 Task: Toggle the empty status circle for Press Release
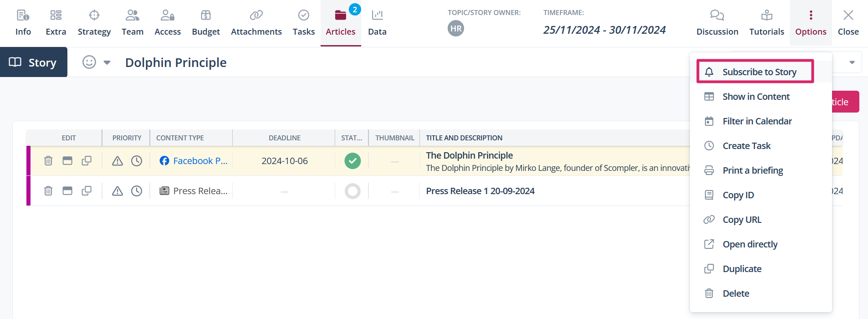[x=352, y=191]
